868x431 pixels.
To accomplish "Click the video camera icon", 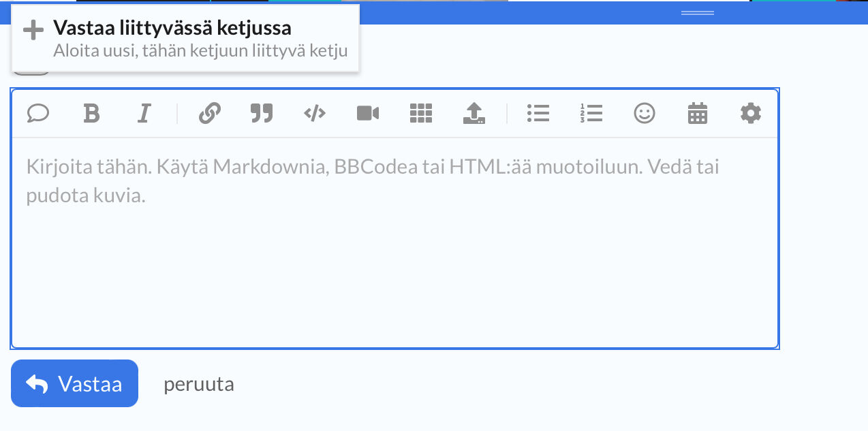I will pyautogui.click(x=367, y=113).
